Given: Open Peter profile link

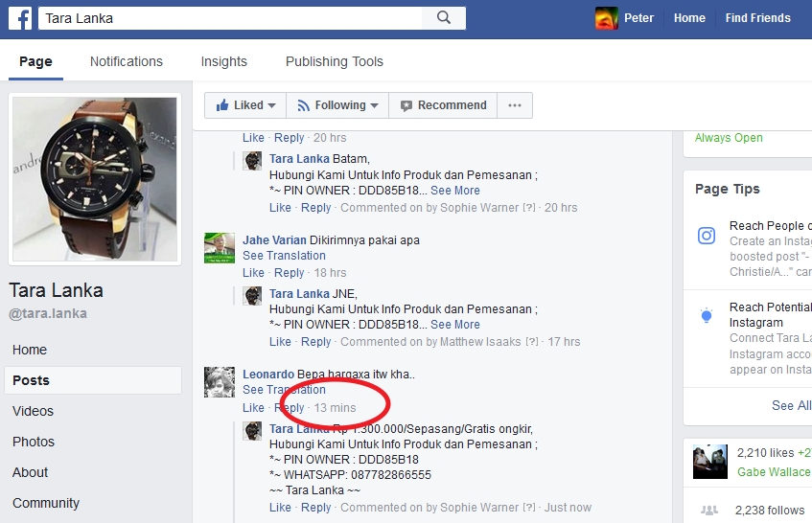Looking at the screenshot, I should pos(638,18).
